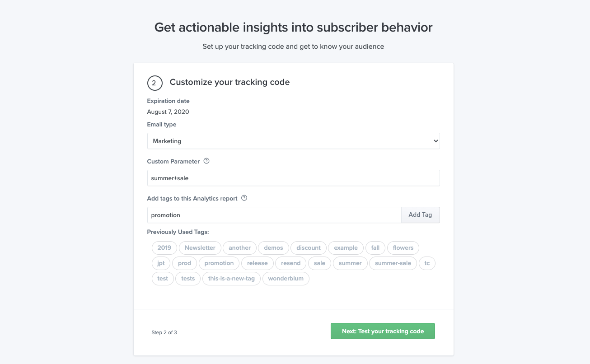
Task: Select the Email type dropdown chevron arrow
Action: click(435, 141)
